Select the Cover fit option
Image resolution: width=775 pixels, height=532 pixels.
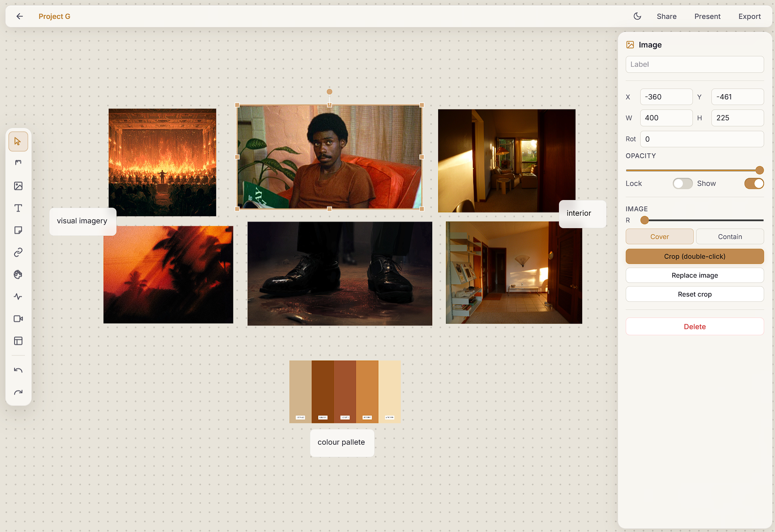[660, 237]
